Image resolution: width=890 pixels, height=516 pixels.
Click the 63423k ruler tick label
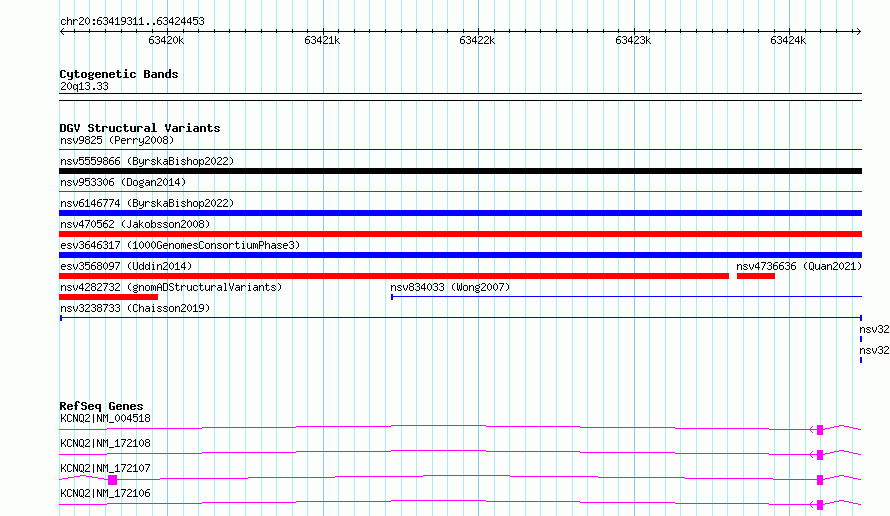(633, 40)
